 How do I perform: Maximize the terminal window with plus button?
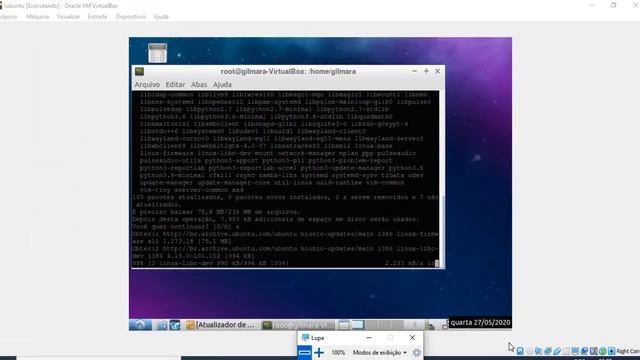coord(426,71)
